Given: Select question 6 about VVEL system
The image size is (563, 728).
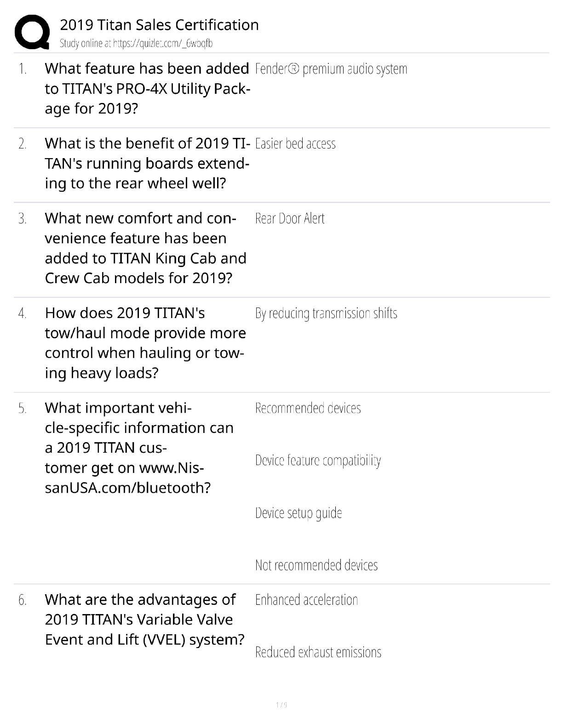Looking at the screenshot, I should (144, 619).
